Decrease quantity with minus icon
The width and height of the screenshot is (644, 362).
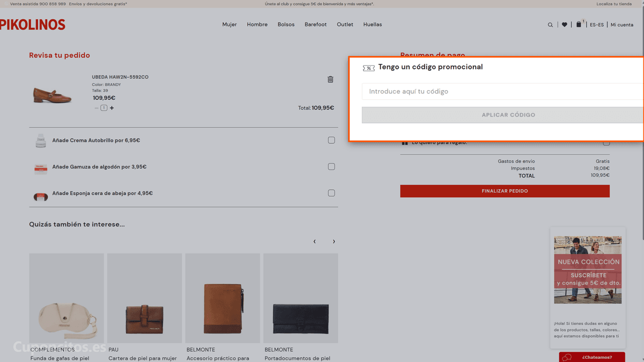[97, 108]
